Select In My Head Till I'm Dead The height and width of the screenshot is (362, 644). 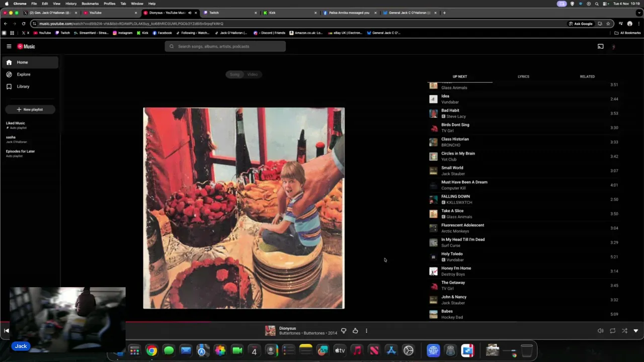tap(523, 242)
